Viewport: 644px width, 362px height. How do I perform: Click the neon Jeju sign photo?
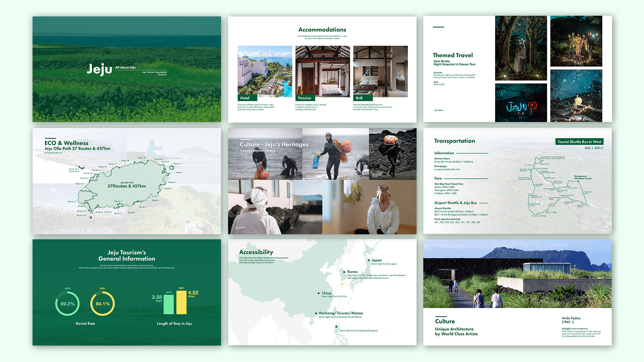[x=521, y=103]
